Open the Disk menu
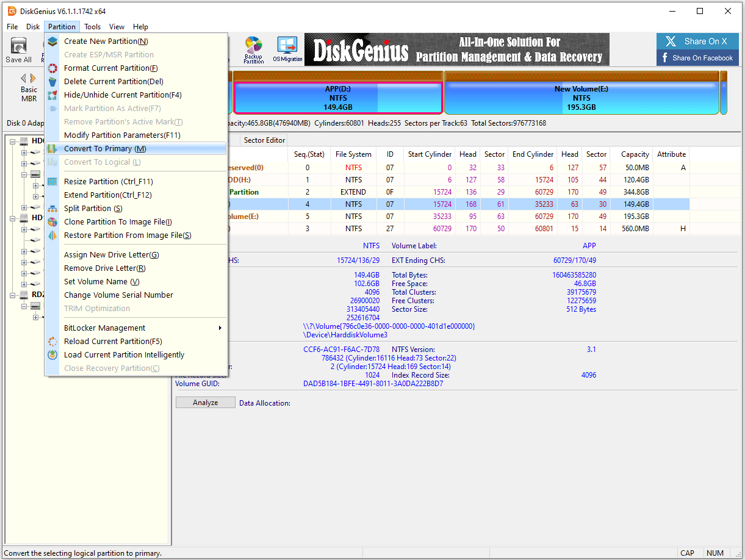Viewport: 745px width, 560px height. click(x=33, y=27)
